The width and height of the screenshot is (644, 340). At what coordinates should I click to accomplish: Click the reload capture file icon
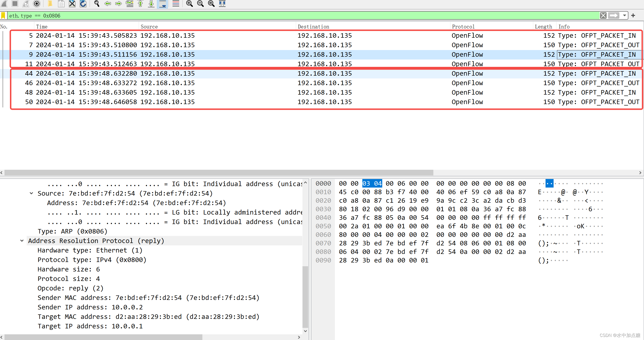83,4
